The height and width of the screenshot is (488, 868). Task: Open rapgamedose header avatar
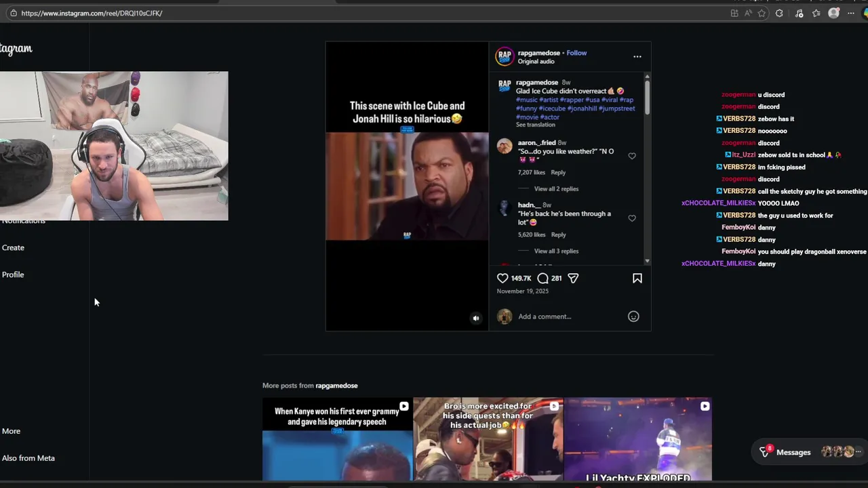(x=505, y=56)
